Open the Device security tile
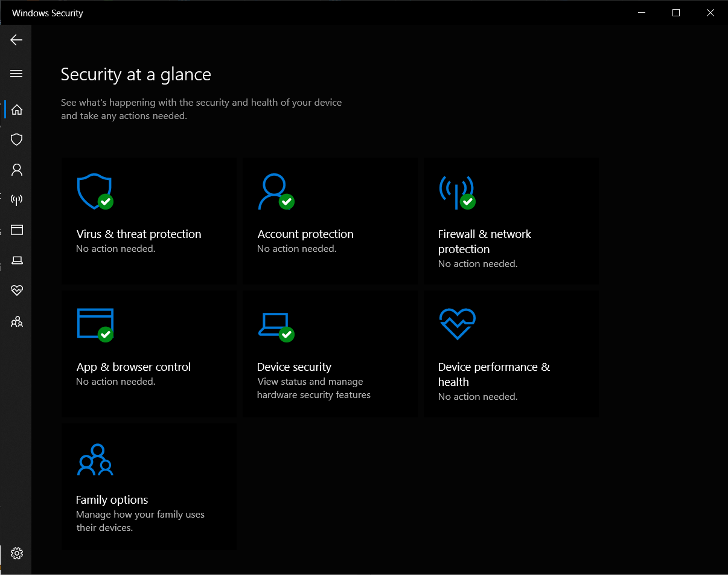Image resolution: width=728 pixels, height=575 pixels. pos(330,353)
